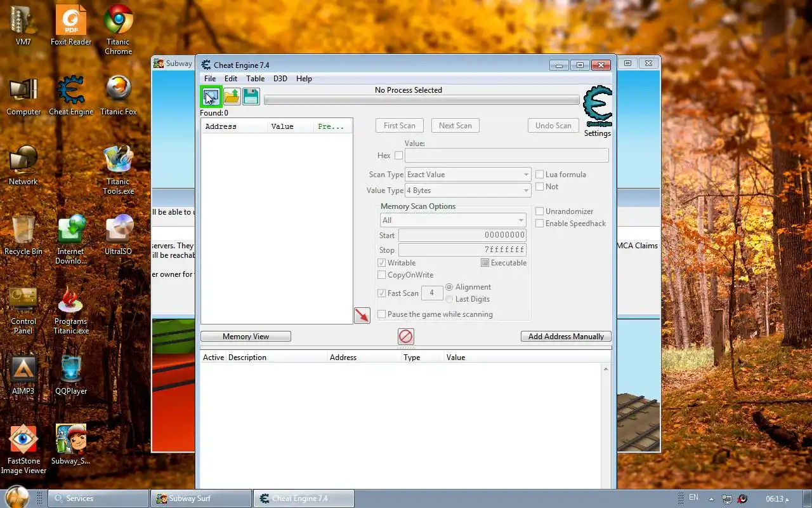Toggle the Writable checkbox
Viewport: 812px width, 508px height.
[381, 263]
